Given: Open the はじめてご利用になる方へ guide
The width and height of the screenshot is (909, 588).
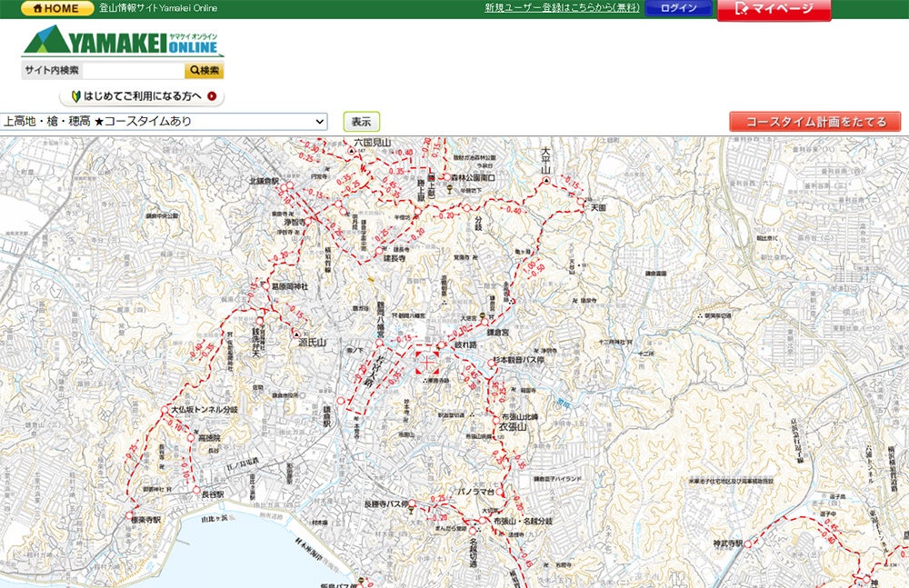Looking at the screenshot, I should (142, 96).
